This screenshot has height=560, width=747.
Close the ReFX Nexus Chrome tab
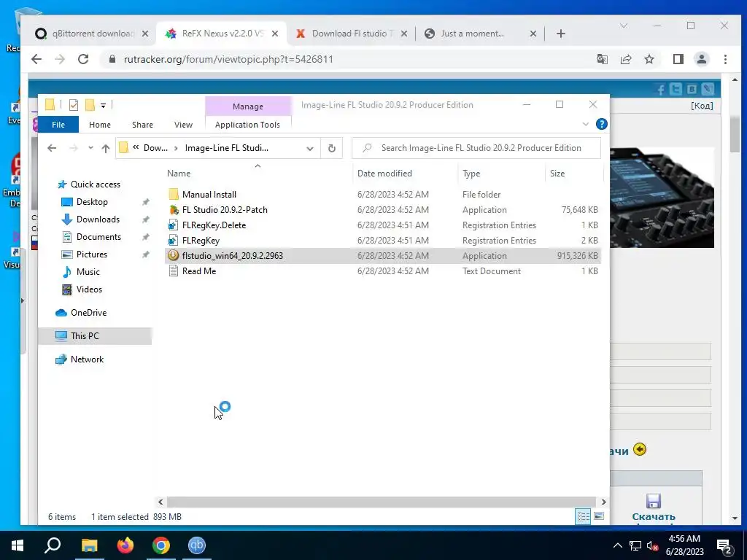pos(275,34)
